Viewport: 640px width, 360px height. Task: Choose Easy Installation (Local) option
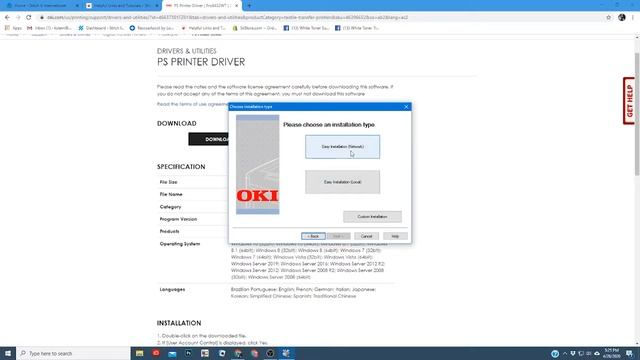[342, 182]
